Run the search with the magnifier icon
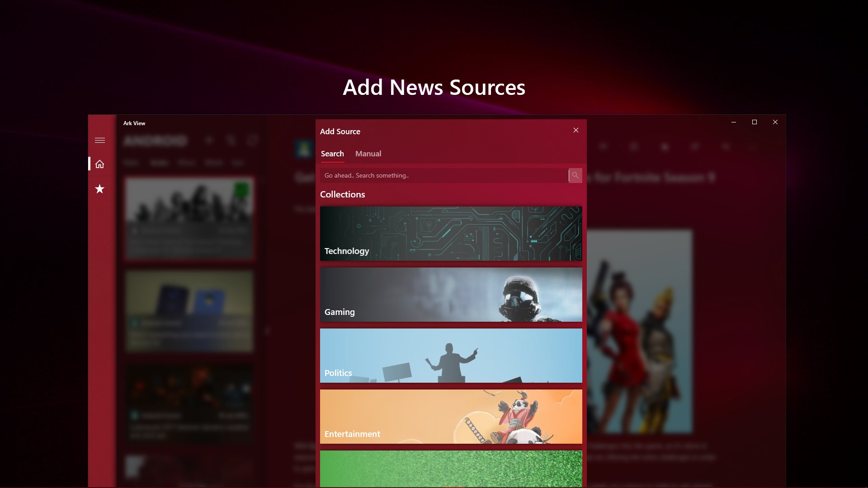Screen dimensions: 868x488 [575, 175]
